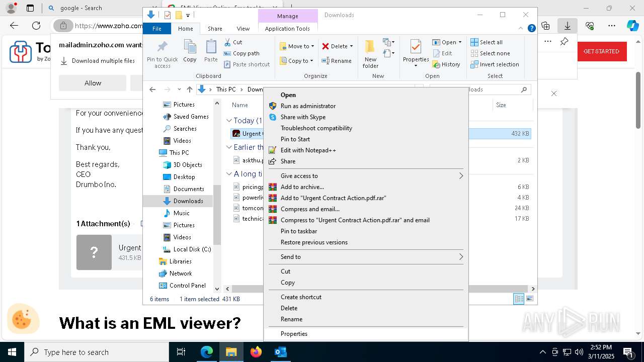Collapse the Today file group
644x362 pixels.
[229, 121]
